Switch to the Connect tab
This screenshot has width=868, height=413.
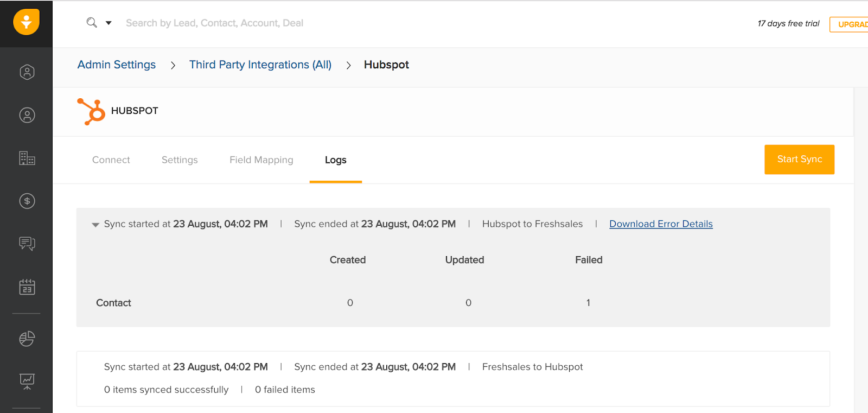(111, 160)
